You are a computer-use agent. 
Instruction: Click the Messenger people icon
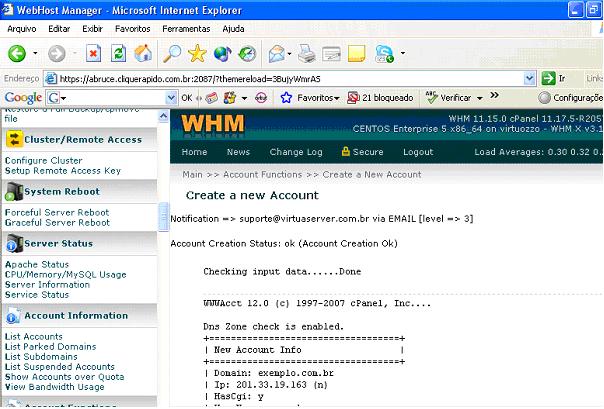pos(384,53)
